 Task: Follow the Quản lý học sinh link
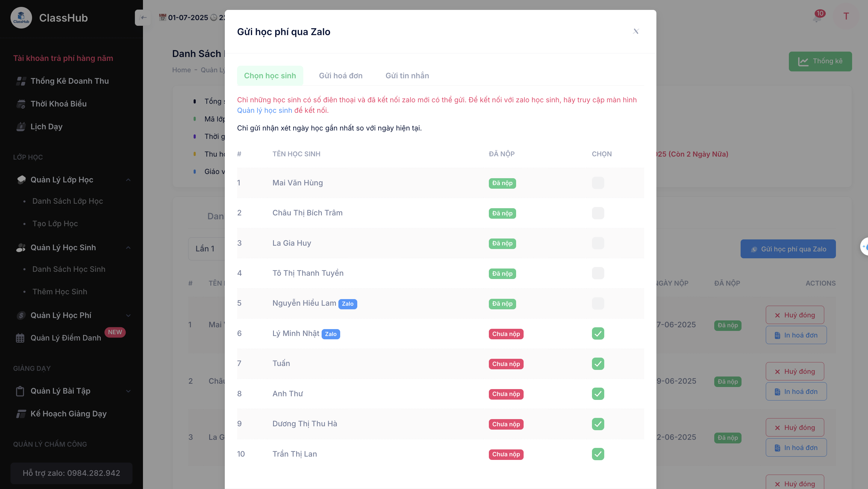tap(265, 110)
